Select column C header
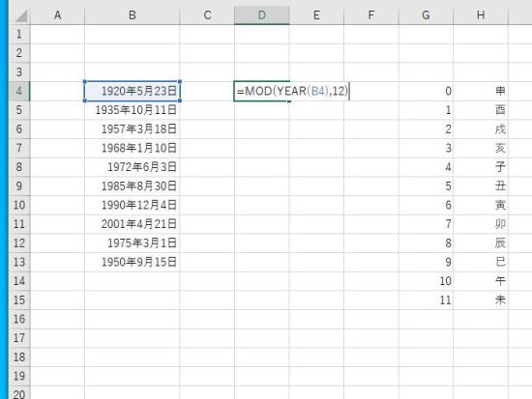 pos(207,15)
